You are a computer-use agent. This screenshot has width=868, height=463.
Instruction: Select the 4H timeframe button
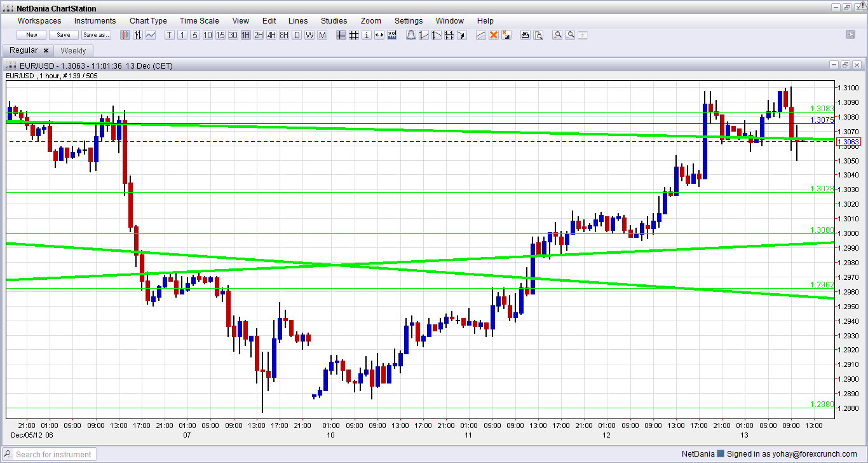pos(271,35)
